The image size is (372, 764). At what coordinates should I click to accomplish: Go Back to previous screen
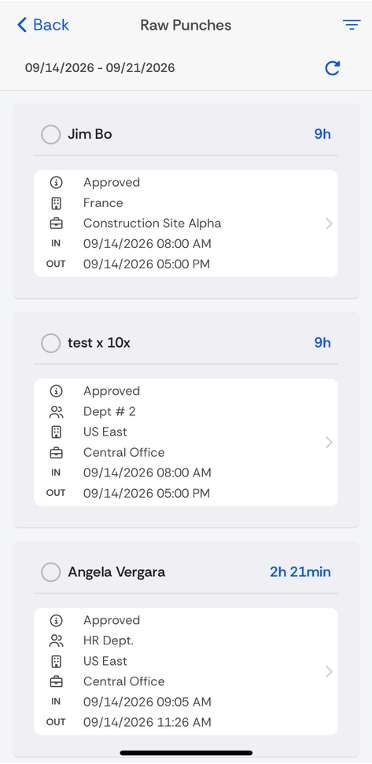(43, 25)
